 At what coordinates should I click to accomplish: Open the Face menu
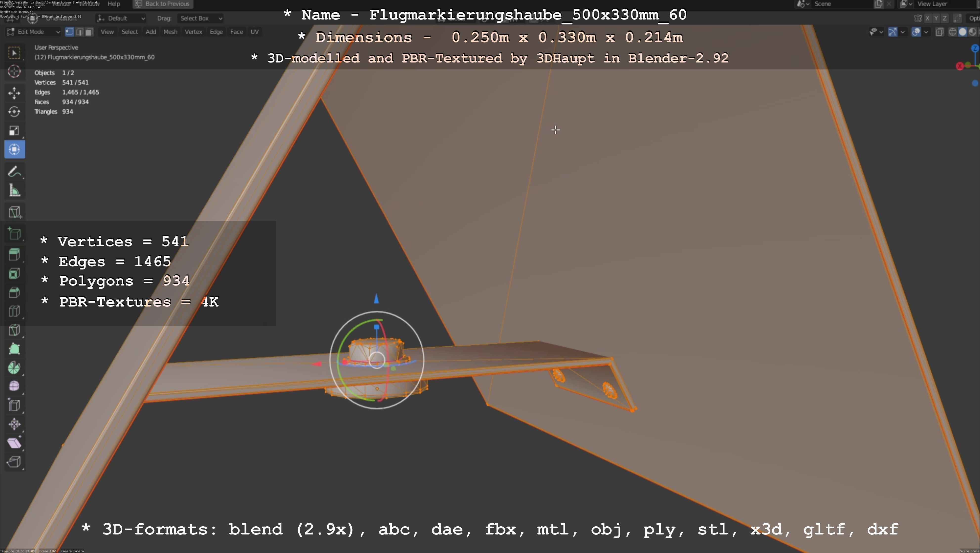coord(237,32)
